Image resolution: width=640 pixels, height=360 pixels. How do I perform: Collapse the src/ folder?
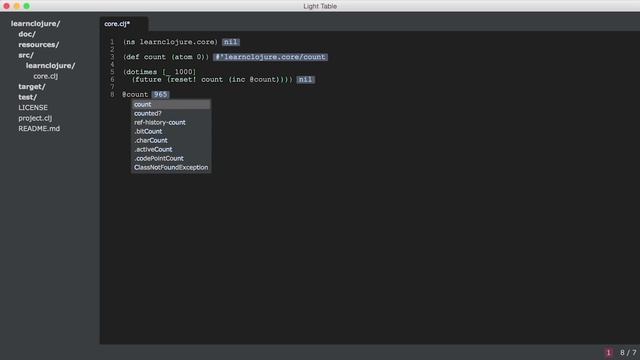click(x=26, y=55)
